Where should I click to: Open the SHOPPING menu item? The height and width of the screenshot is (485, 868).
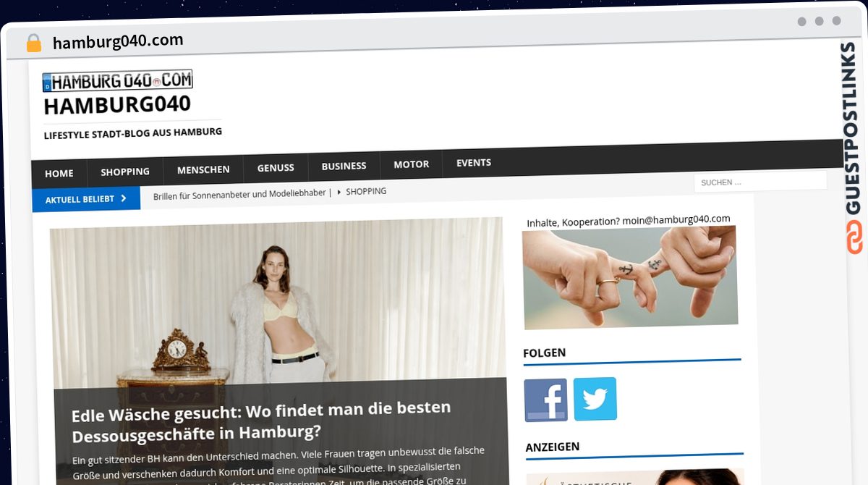[x=125, y=172]
